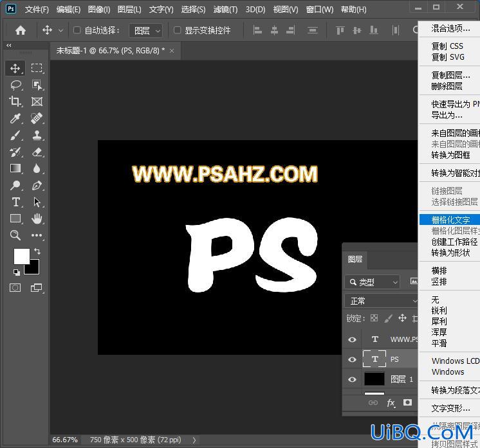Image resolution: width=480 pixels, height=448 pixels.
Task: Open the 正常 blend mode dropdown
Action: (382, 301)
